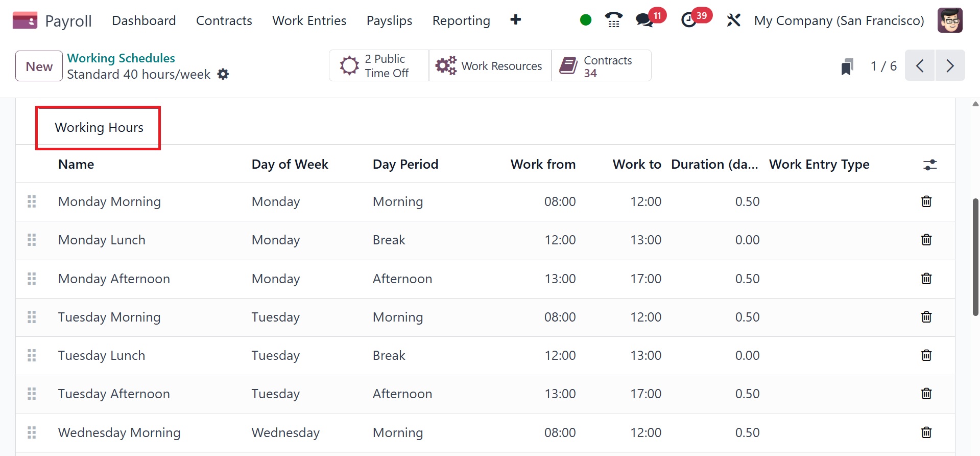Open the Reporting menu
The image size is (980, 456).
point(461,20)
